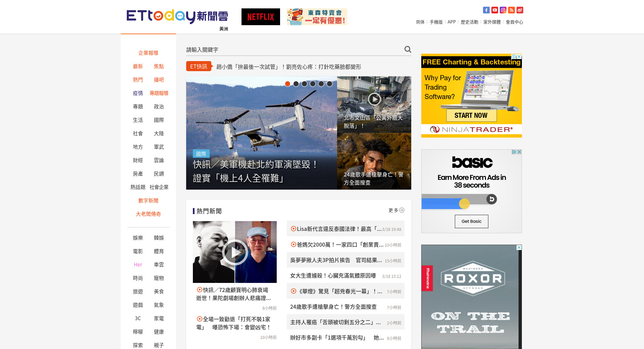This screenshot has width=644, height=349.
Task: Play the 北市文山區 video thumbnail
Action: pyautogui.click(x=374, y=99)
